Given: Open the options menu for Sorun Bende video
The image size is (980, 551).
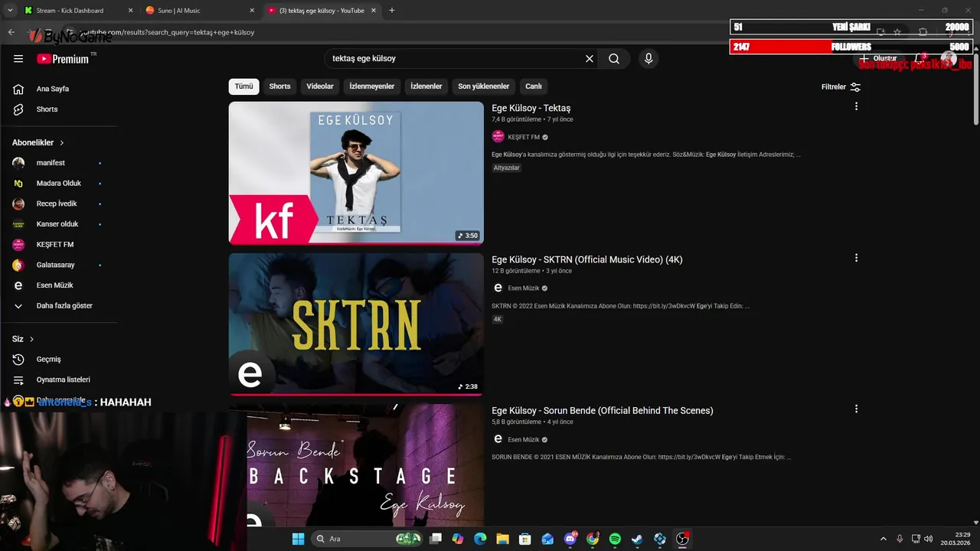Looking at the screenshot, I should click(856, 409).
